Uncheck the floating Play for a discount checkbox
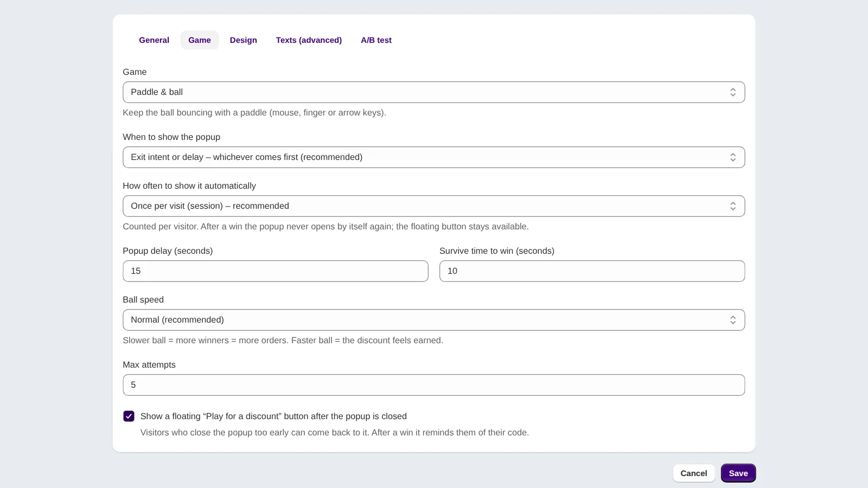Viewport: 868px width, 488px height. pos(129,416)
